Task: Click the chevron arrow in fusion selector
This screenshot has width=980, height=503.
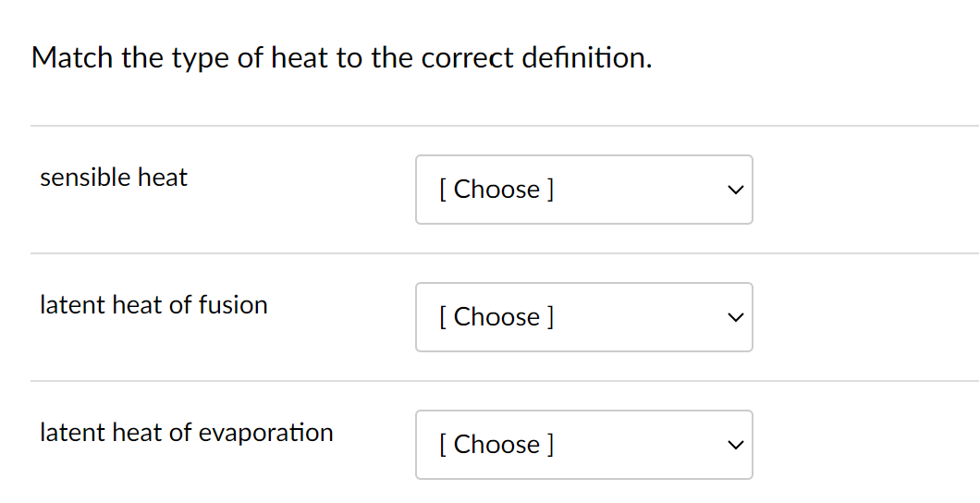Action: pos(734,317)
